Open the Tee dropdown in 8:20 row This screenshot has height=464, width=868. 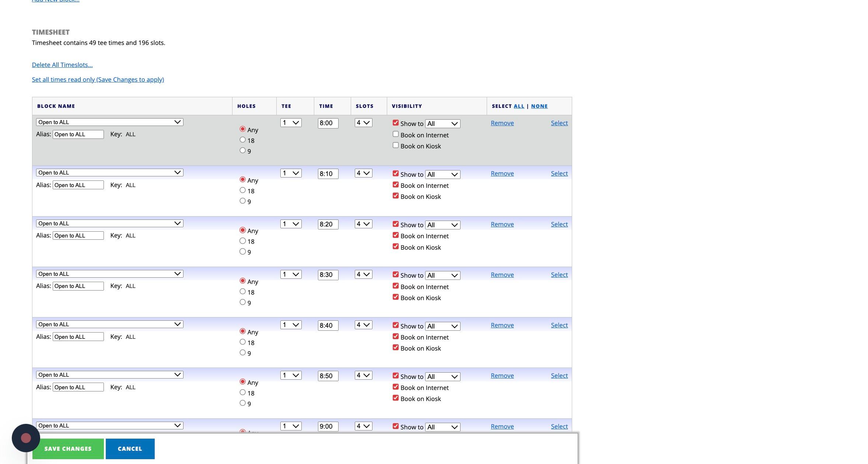pyautogui.click(x=291, y=224)
